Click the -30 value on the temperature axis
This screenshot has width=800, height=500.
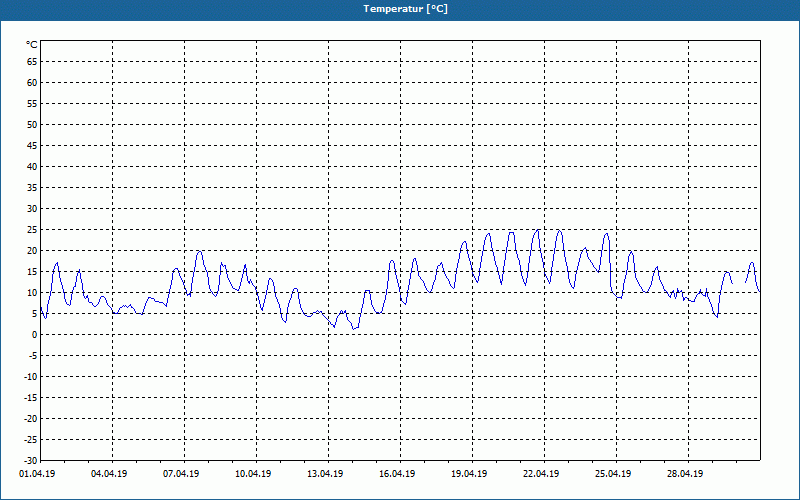pyautogui.click(x=30, y=460)
